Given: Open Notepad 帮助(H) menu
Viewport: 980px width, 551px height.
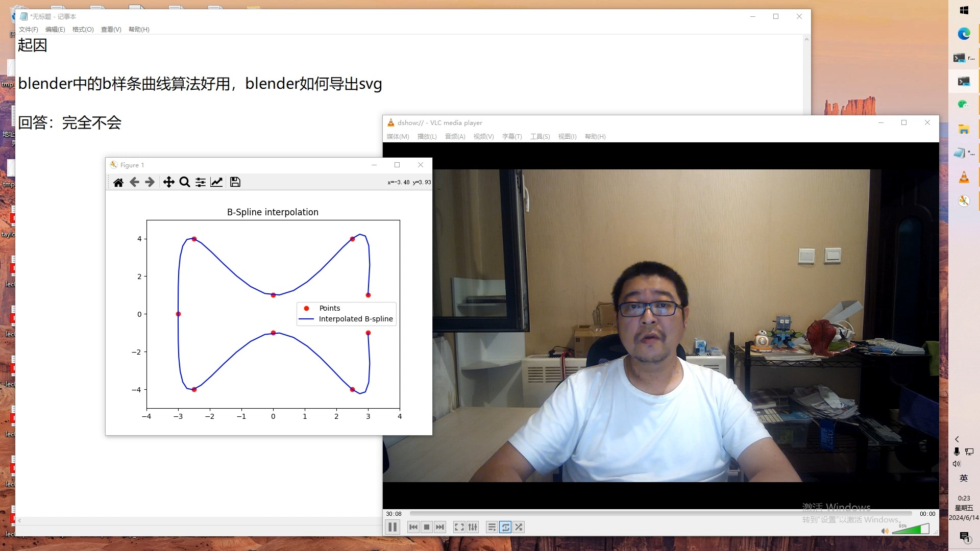Looking at the screenshot, I should 139,30.
